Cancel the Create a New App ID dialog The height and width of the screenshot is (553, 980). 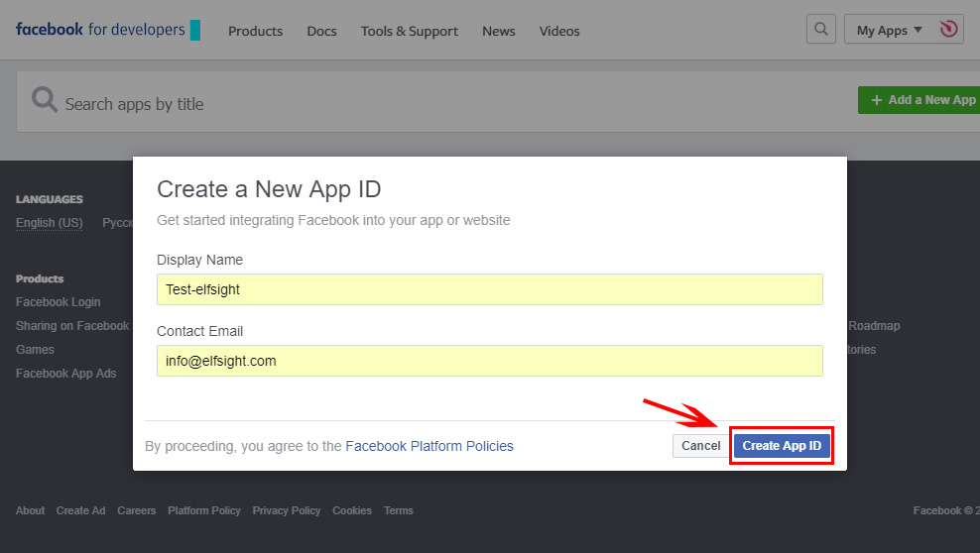[700, 446]
